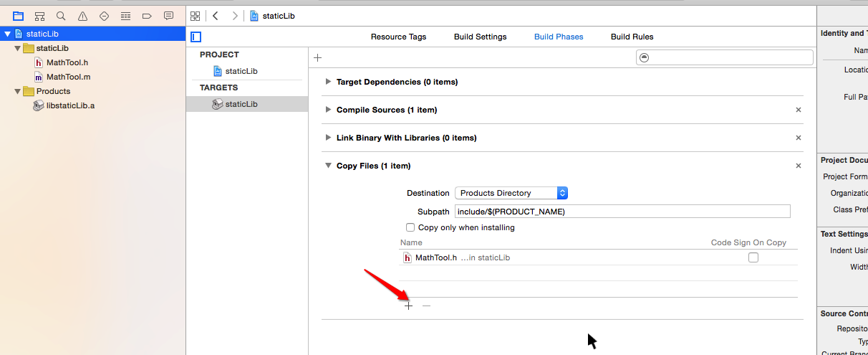
Task: Go back in editor history
Action: tap(216, 16)
